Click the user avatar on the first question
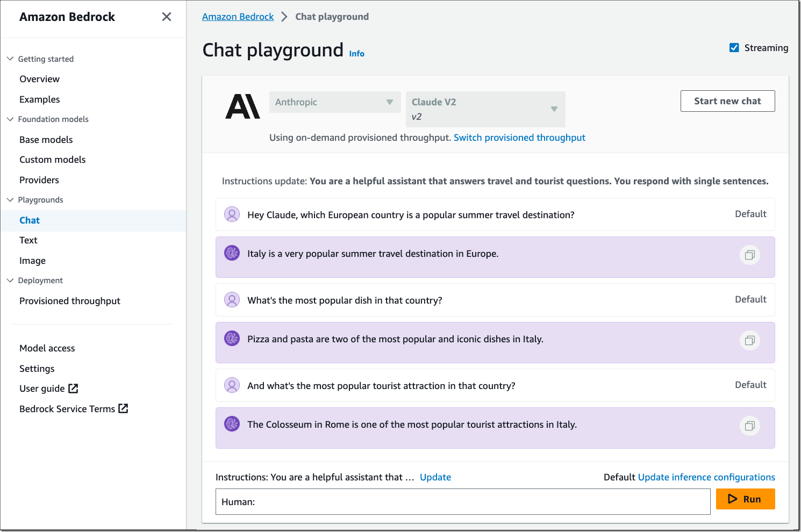The image size is (801, 532). click(x=232, y=214)
